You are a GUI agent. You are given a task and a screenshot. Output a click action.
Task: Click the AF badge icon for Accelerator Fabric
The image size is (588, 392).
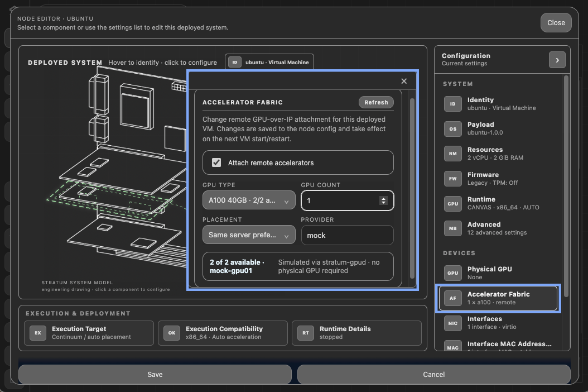click(452, 298)
